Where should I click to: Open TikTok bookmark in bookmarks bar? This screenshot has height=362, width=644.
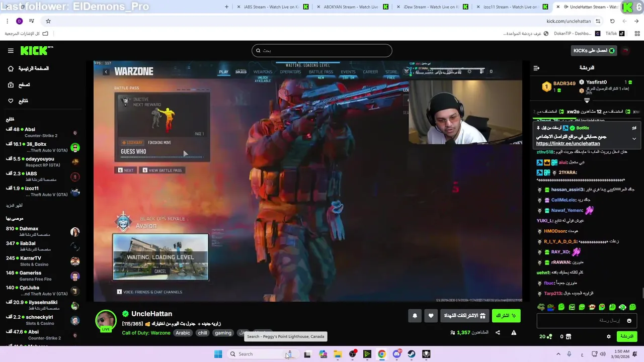click(x=615, y=34)
